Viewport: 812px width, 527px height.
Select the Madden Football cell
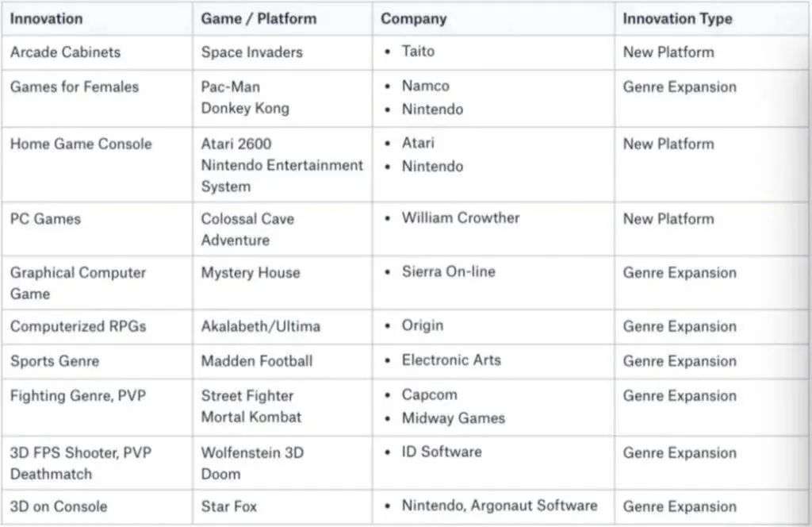pyautogui.click(x=257, y=361)
